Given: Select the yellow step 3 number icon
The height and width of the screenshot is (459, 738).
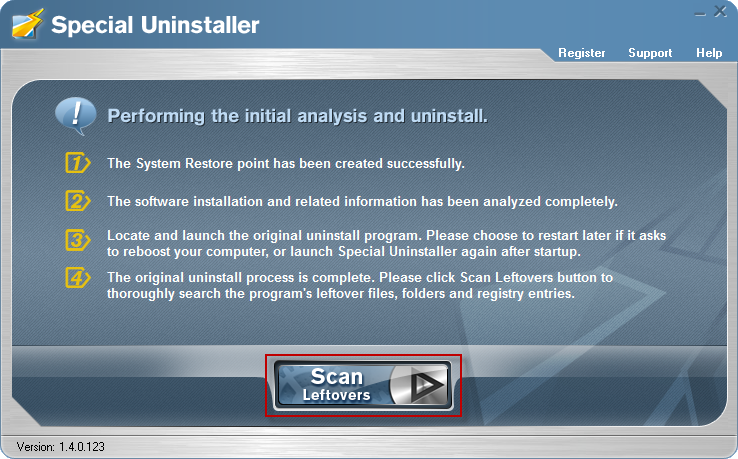Looking at the screenshot, I should [77, 241].
